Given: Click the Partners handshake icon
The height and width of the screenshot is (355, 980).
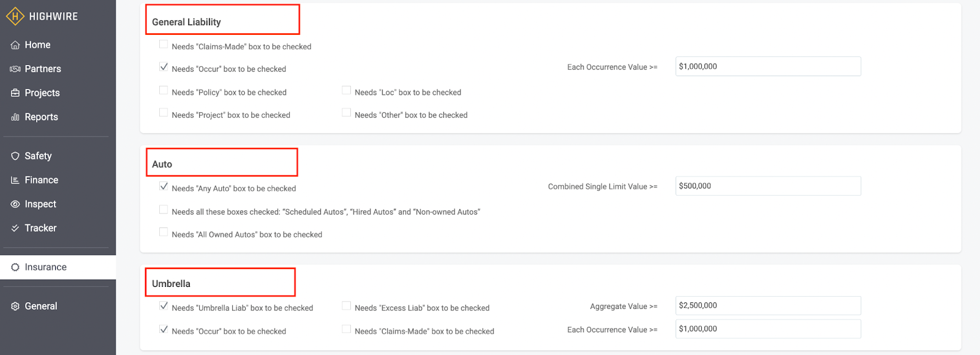Looking at the screenshot, I should (x=15, y=69).
